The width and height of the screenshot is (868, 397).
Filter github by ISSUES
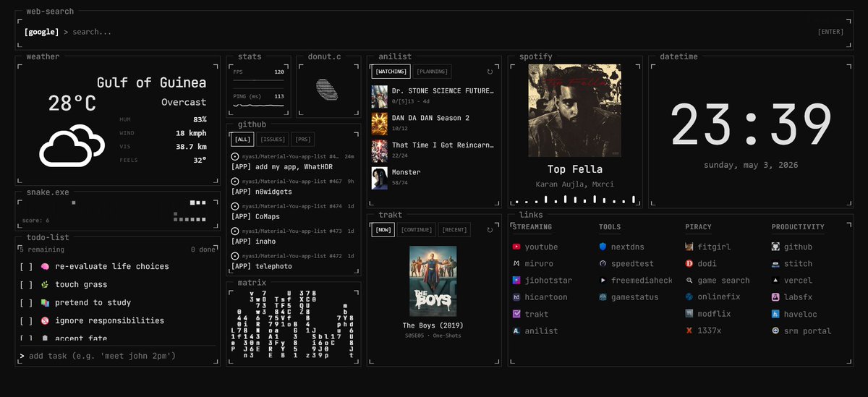tap(273, 140)
